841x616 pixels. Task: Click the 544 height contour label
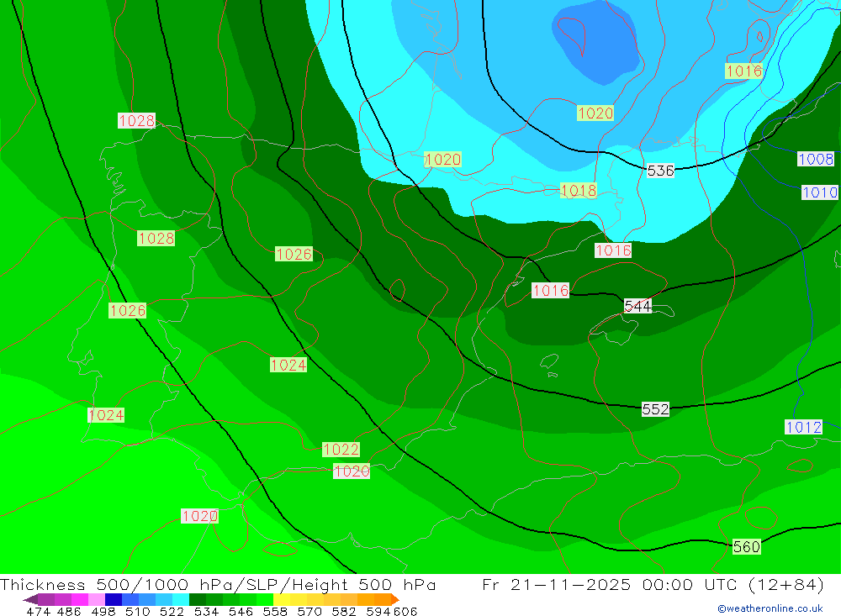point(637,306)
